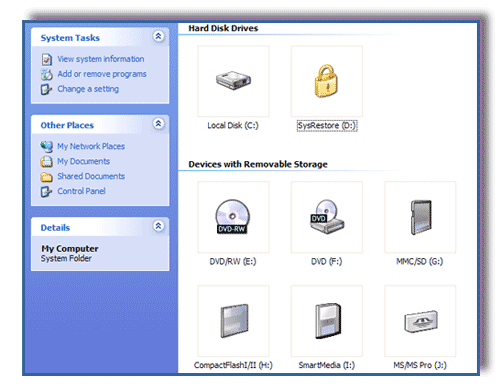Click the Add or remove programs icon
500x389 pixels.
coord(47,74)
